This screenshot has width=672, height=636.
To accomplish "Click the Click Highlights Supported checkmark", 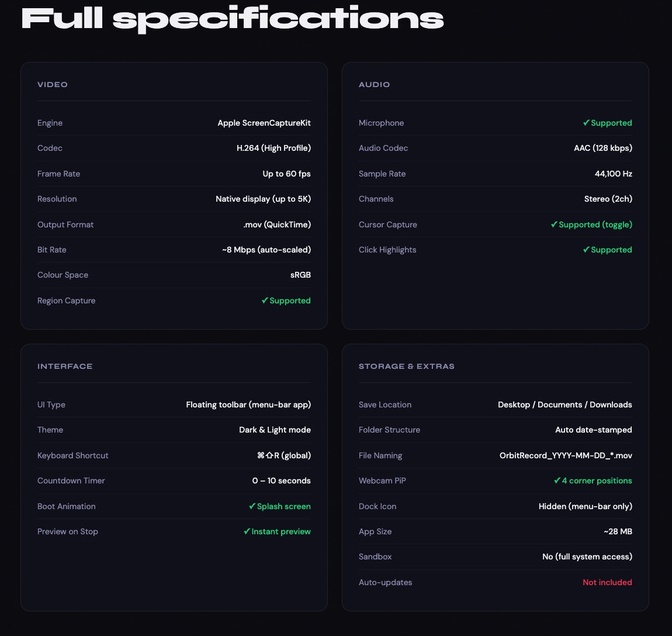I will point(586,250).
